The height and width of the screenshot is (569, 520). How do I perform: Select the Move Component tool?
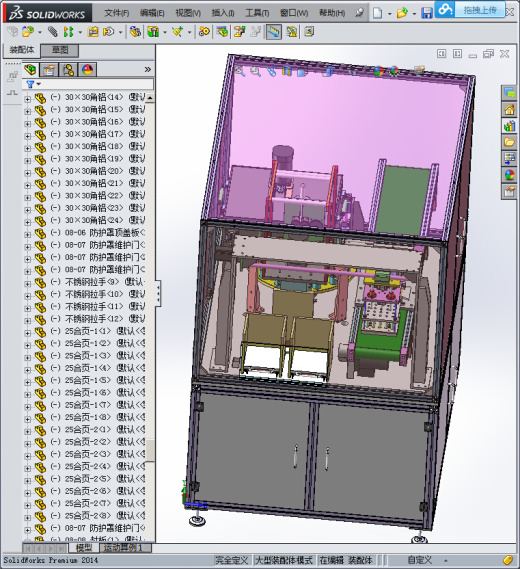108,32
